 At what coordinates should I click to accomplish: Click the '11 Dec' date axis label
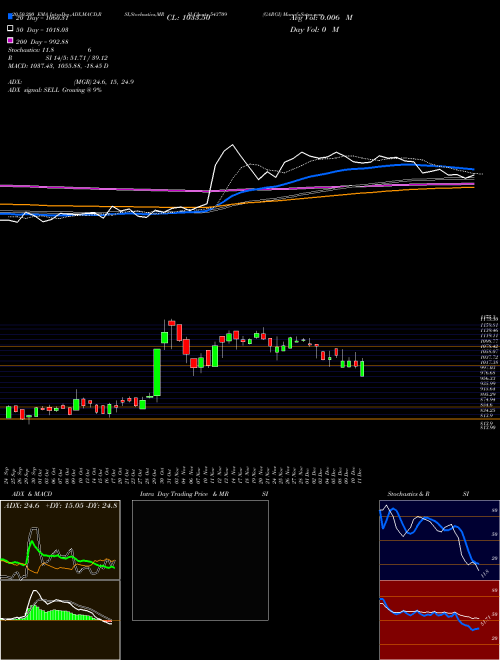click(362, 475)
